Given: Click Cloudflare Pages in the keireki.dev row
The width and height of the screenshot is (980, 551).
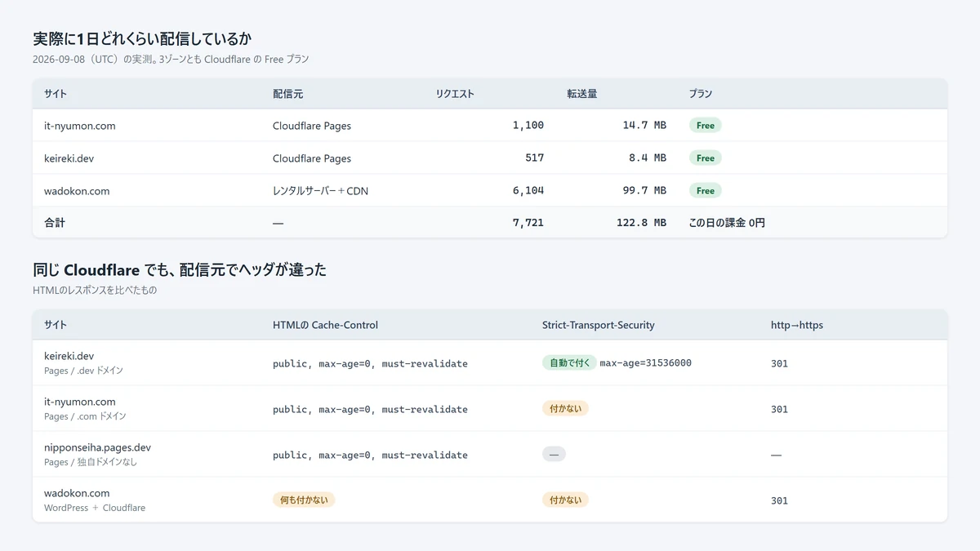Looking at the screenshot, I should tap(312, 158).
